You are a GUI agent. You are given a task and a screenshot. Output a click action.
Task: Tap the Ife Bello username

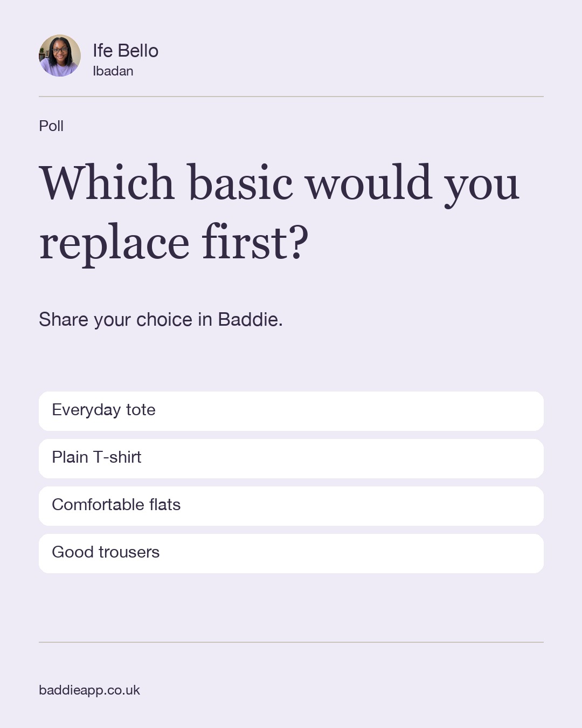126,51
